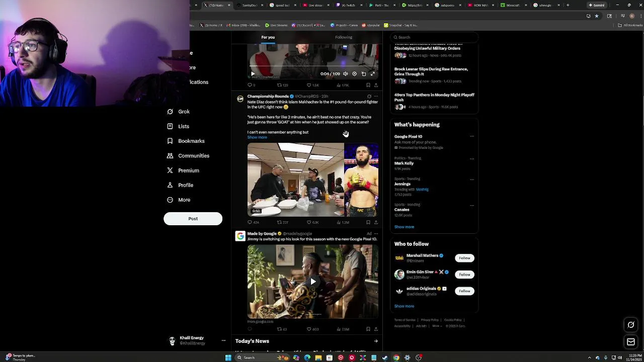The width and height of the screenshot is (644, 362).
Task: Share the Championship Rounds post
Action: [x=376, y=222]
